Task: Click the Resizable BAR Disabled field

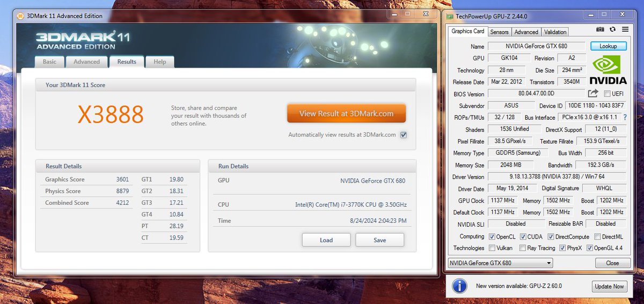Action: click(x=605, y=224)
